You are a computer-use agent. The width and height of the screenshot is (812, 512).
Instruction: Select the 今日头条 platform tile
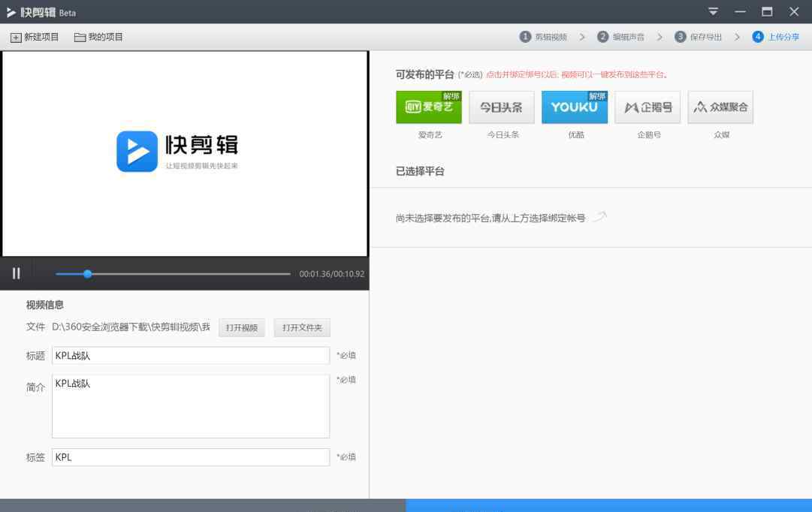point(502,107)
